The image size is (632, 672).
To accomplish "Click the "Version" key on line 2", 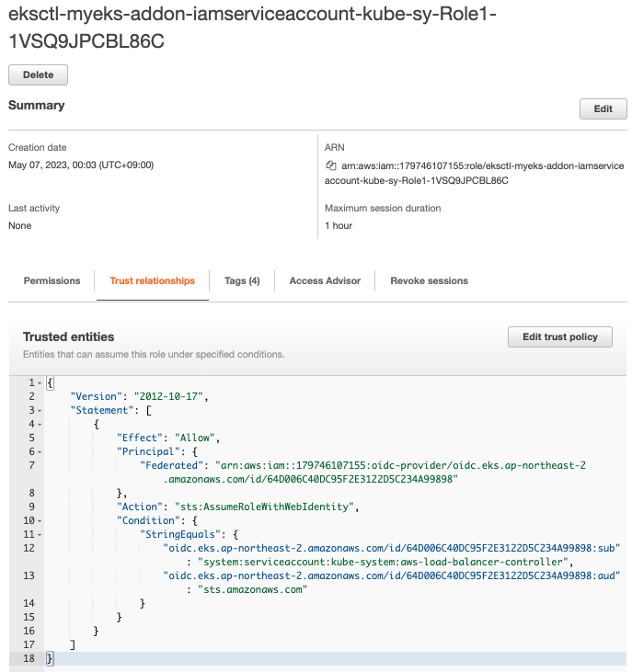I will point(96,396).
